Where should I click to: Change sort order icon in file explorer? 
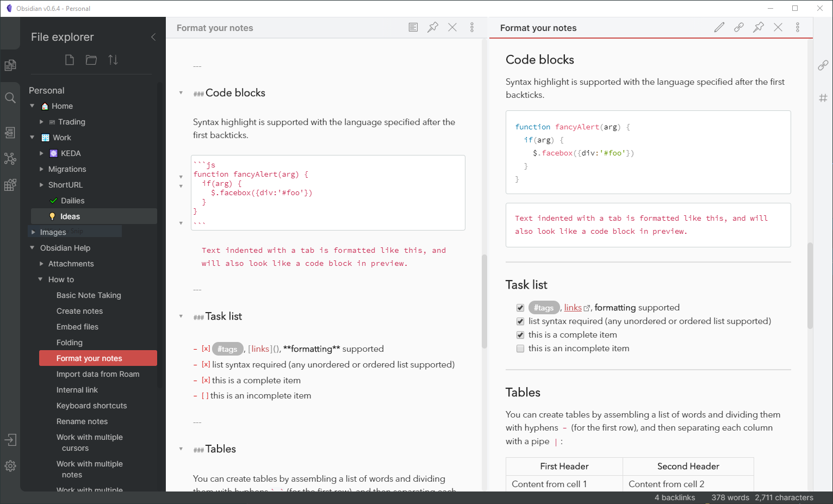point(113,60)
